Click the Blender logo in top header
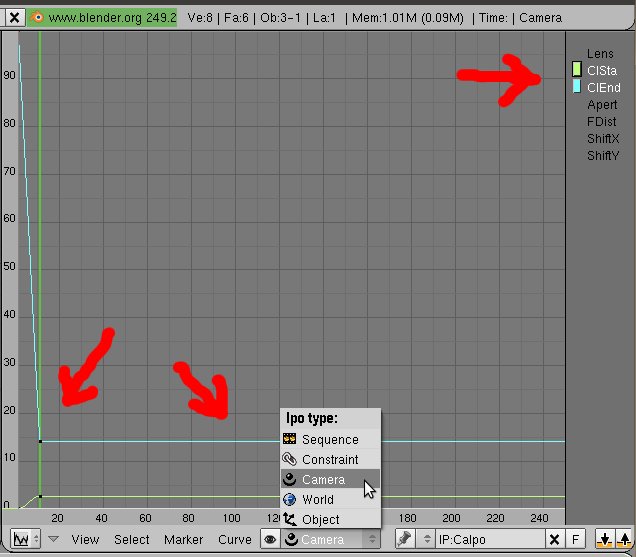This screenshot has height=557, width=636. 38,17
